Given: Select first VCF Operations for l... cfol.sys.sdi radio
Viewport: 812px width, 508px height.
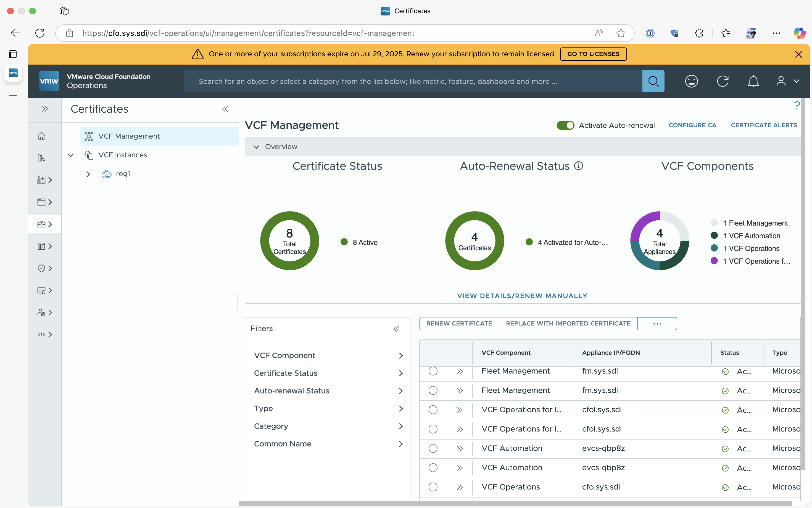Looking at the screenshot, I should pos(433,409).
